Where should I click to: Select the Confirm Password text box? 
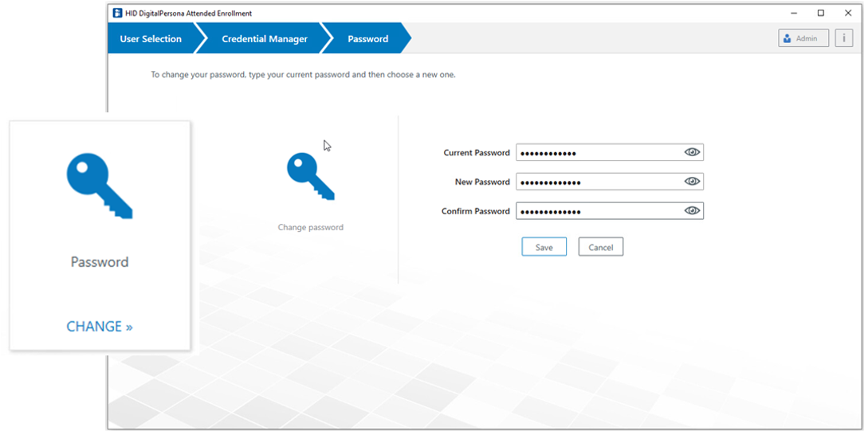tap(598, 211)
